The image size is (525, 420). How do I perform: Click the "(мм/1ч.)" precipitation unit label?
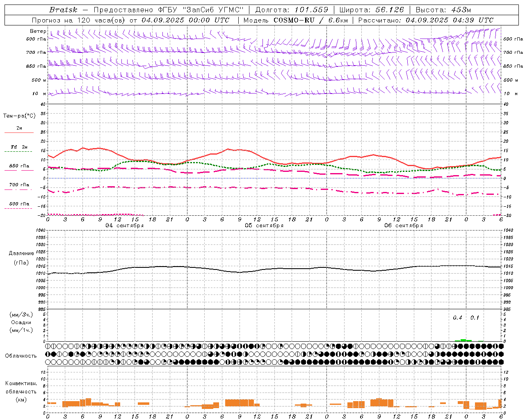21,330
